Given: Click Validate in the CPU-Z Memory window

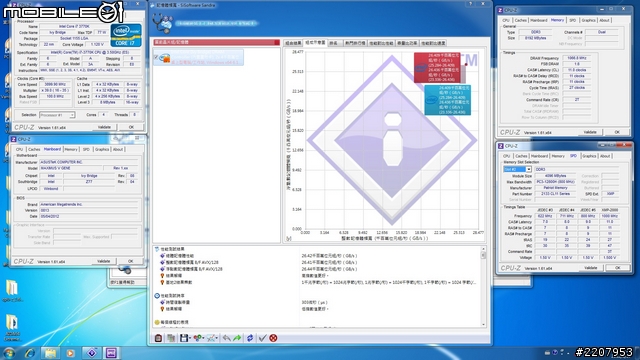Looking at the screenshot, I should (x=590, y=132).
